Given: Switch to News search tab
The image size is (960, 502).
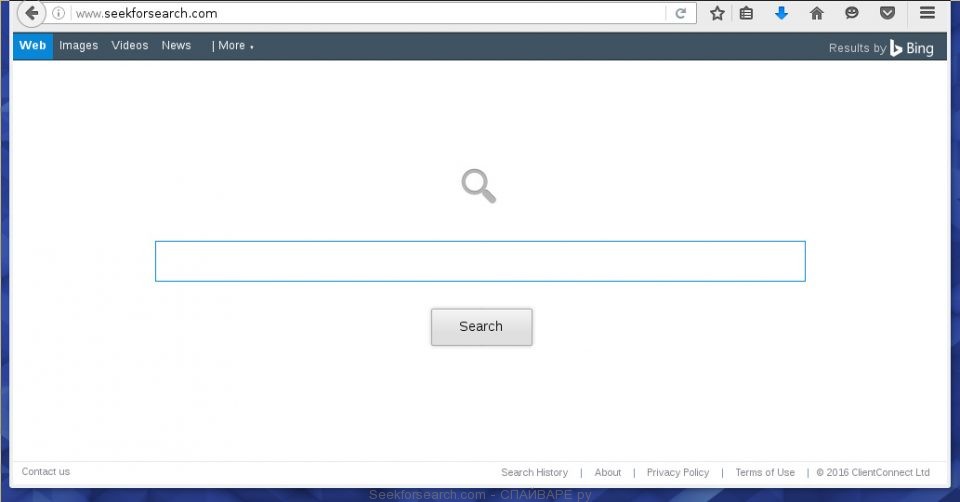Looking at the screenshot, I should click(x=176, y=46).
